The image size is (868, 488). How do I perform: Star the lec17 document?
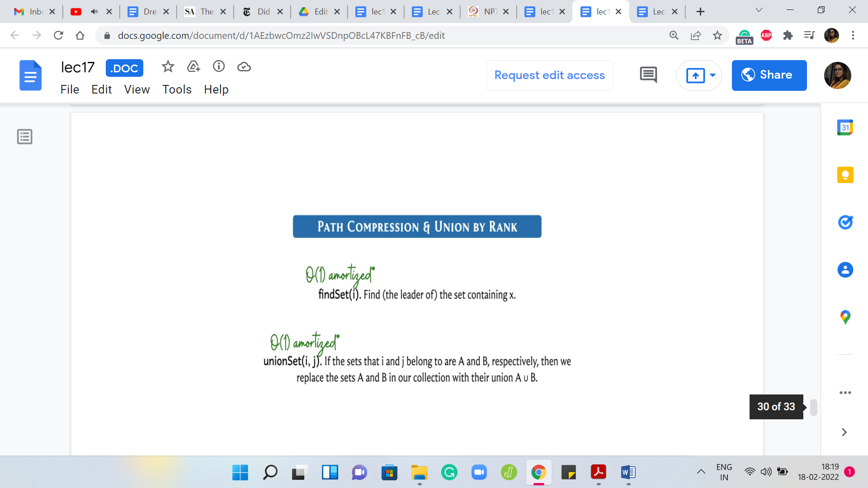[x=168, y=67]
